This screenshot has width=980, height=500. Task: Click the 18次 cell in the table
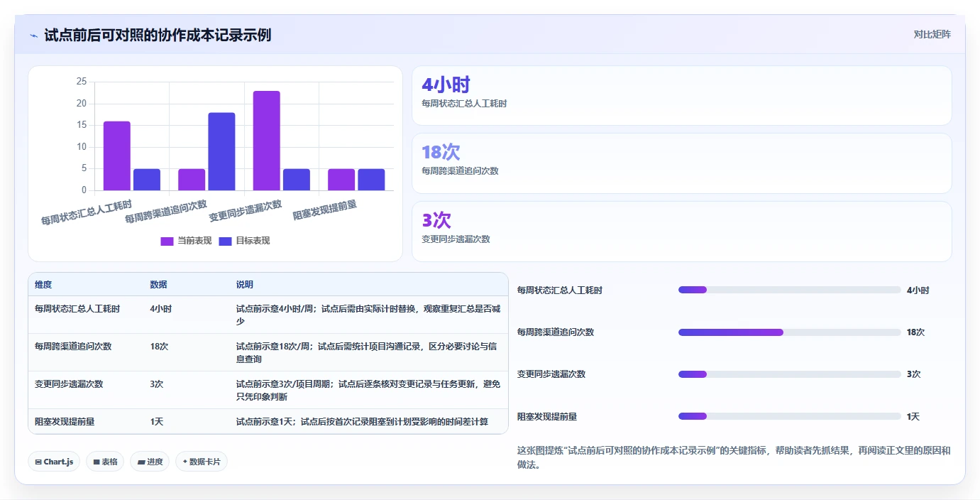click(159, 347)
